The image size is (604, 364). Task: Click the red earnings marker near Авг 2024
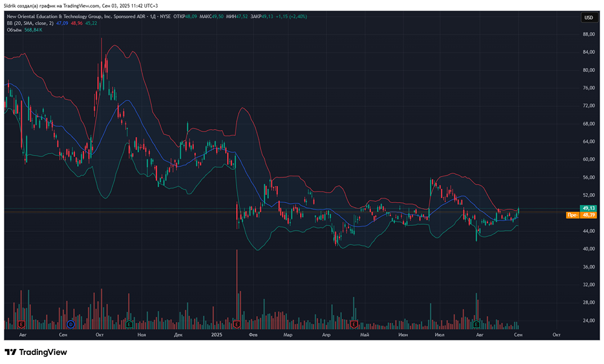[x=21, y=324]
